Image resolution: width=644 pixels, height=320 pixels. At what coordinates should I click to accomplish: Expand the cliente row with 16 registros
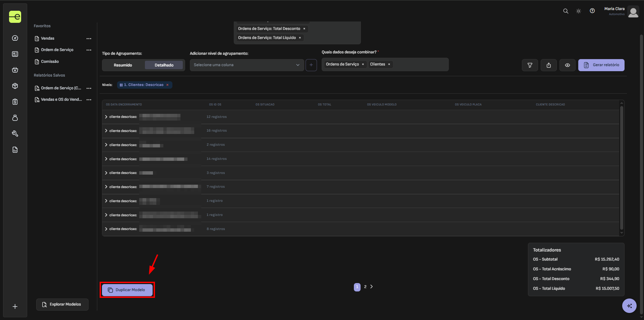tap(106, 131)
